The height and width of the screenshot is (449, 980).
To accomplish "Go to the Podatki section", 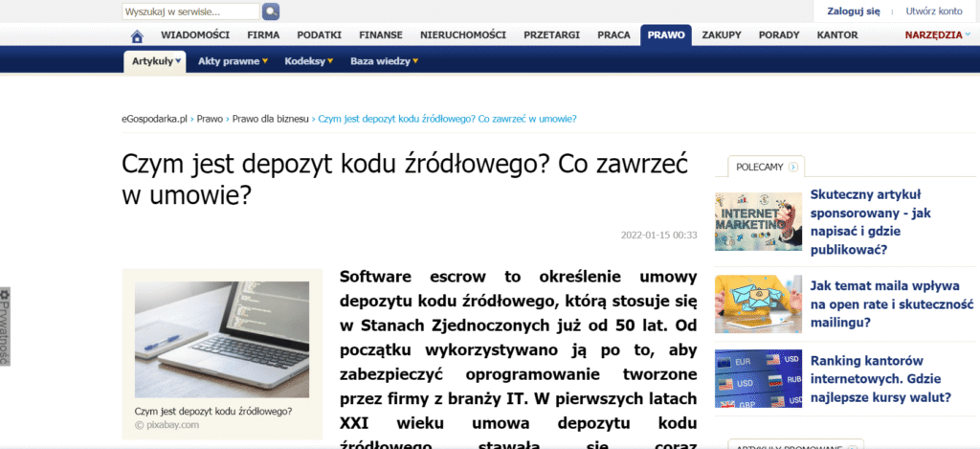I will (320, 35).
